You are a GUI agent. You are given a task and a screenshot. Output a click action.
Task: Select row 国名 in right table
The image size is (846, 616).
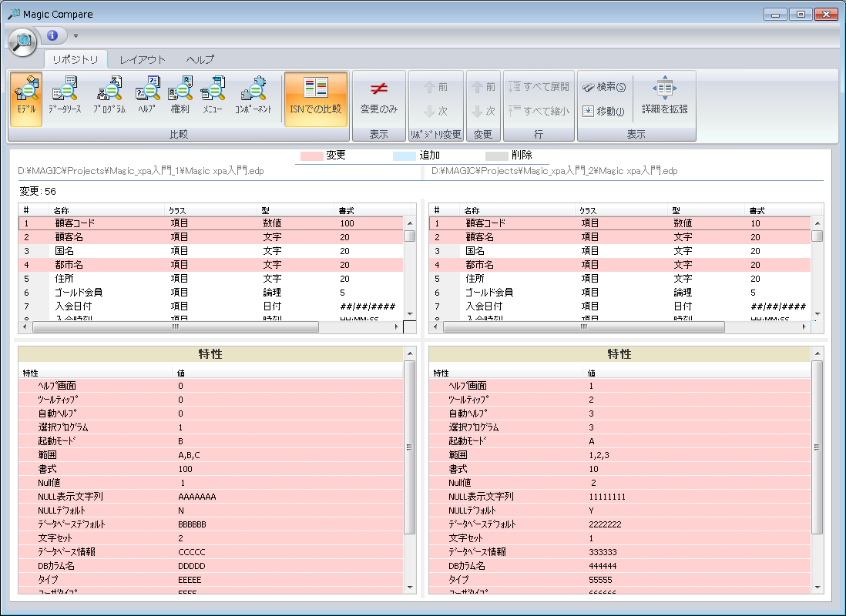pos(620,251)
